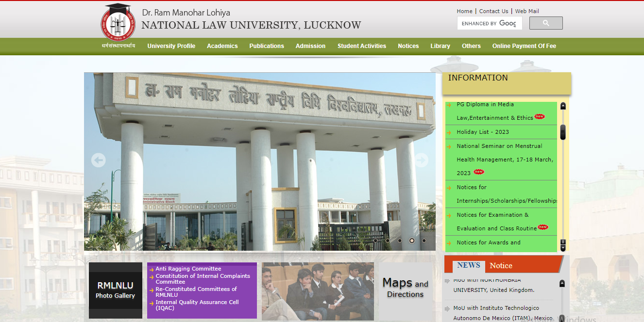Open University Profile menu

(x=171, y=46)
